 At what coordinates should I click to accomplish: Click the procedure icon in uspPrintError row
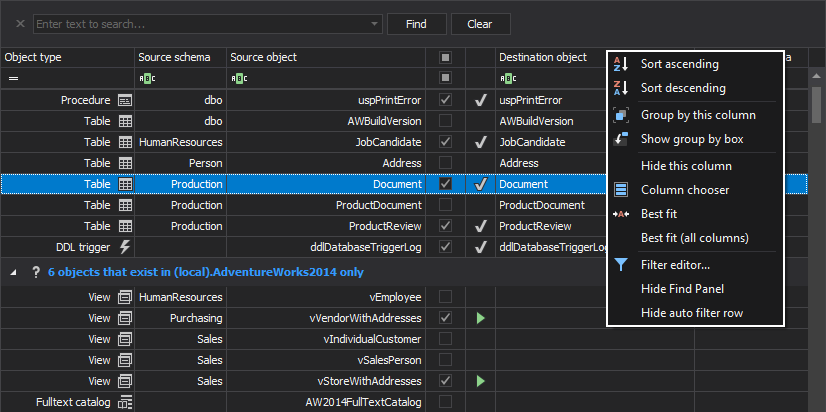tap(125, 100)
